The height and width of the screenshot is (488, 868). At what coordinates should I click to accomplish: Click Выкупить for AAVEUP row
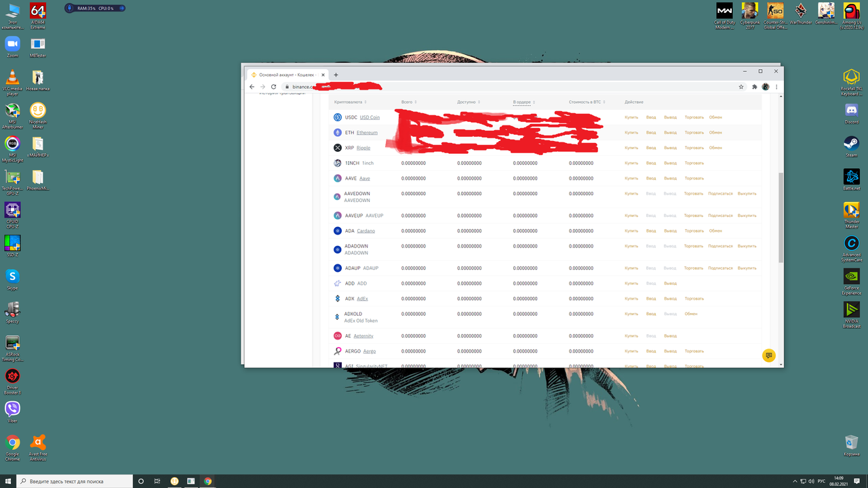pyautogui.click(x=747, y=216)
